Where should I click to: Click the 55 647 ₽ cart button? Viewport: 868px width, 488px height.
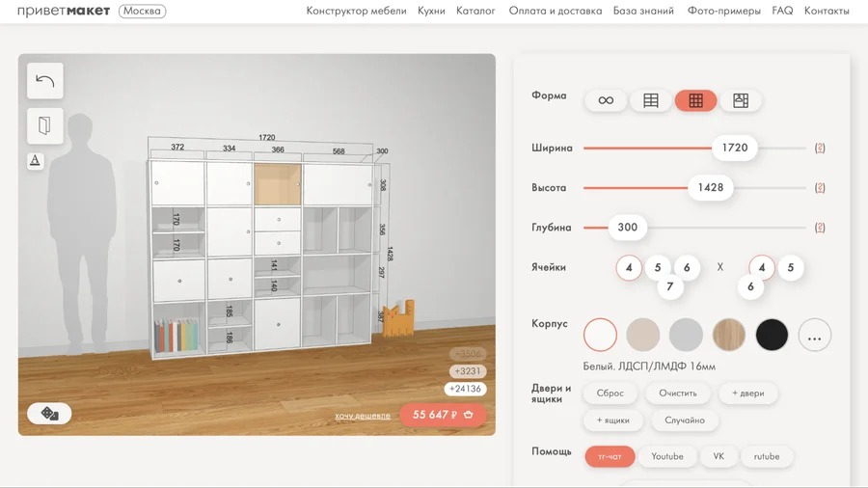pos(443,415)
